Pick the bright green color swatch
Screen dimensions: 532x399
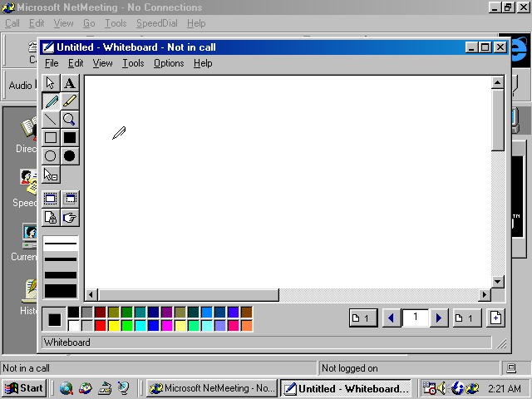[x=127, y=326]
